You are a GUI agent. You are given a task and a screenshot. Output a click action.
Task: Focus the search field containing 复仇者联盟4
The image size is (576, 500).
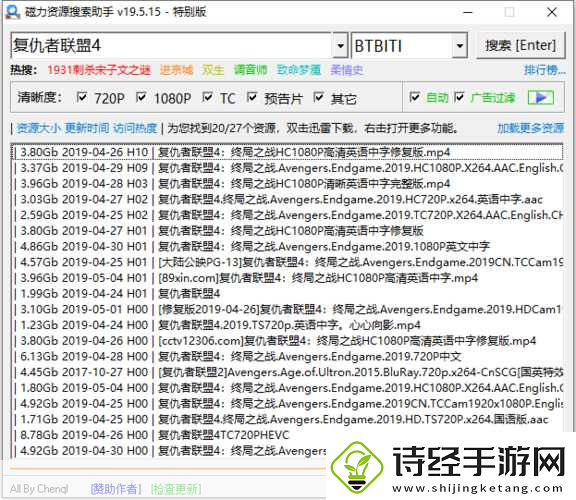click(x=172, y=46)
